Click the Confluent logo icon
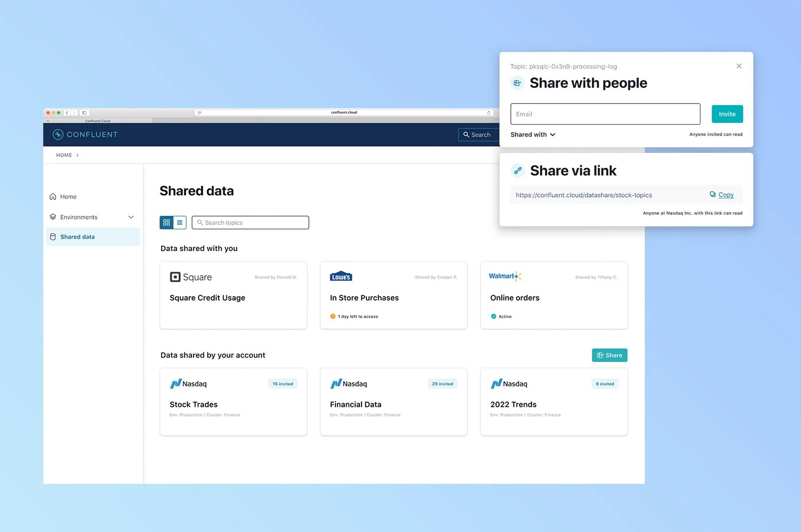Image resolution: width=801 pixels, height=532 pixels. [58, 135]
